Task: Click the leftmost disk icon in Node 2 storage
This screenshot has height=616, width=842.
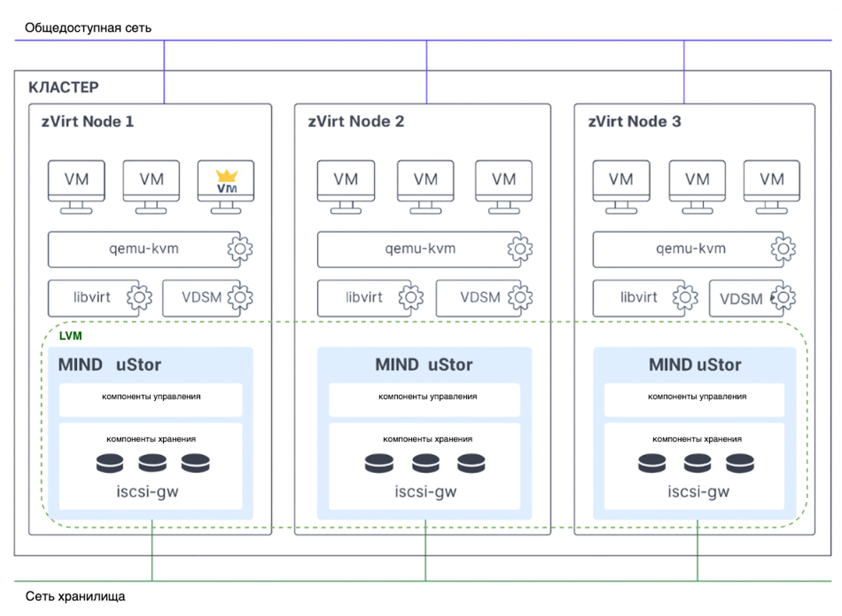Action: [x=379, y=463]
